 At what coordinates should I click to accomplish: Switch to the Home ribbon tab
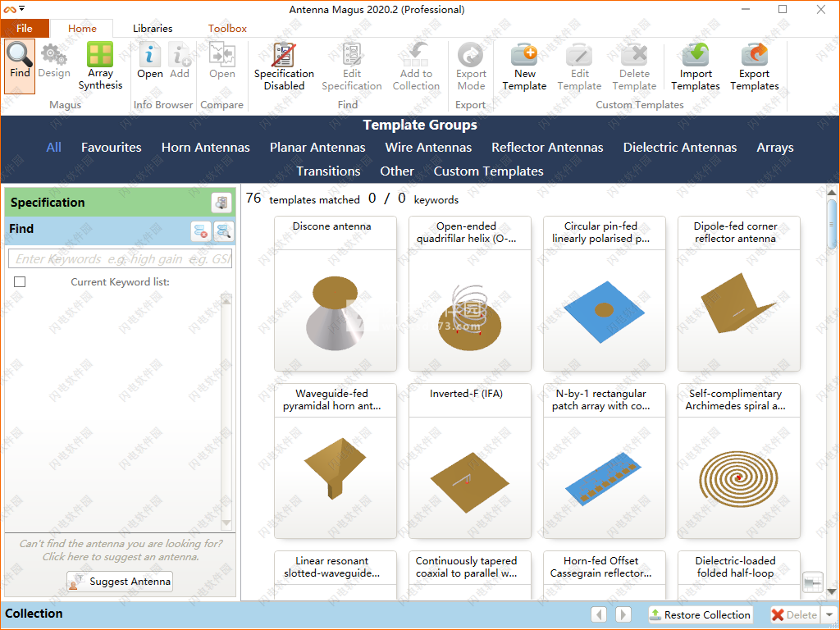82,29
